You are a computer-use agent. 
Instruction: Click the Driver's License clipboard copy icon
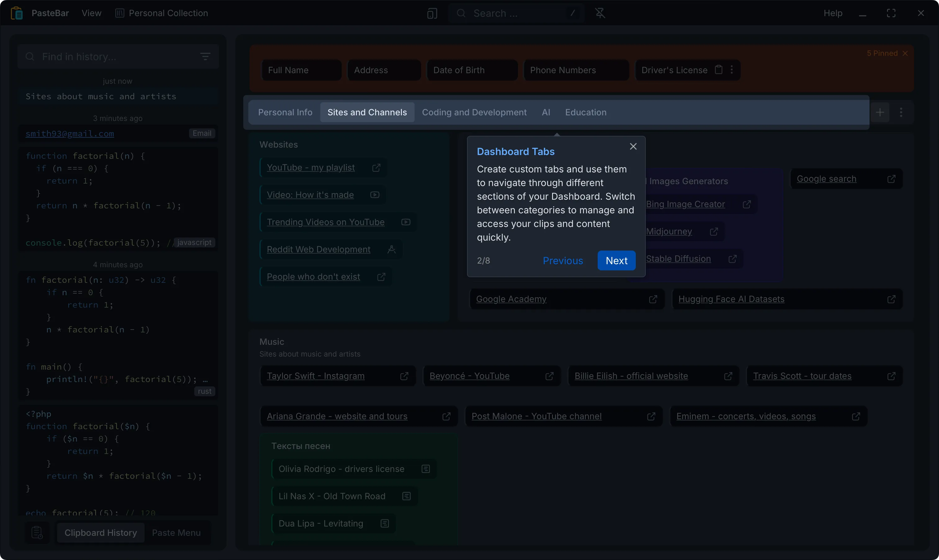coord(718,70)
